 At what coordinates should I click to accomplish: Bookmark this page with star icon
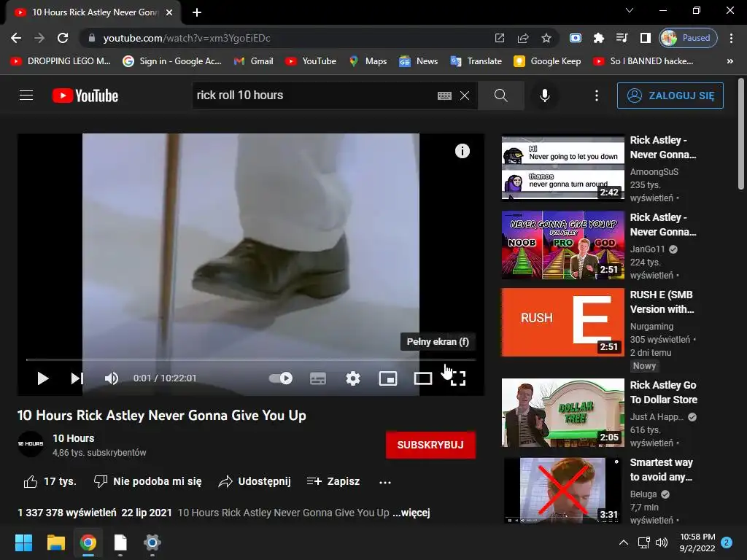(546, 38)
